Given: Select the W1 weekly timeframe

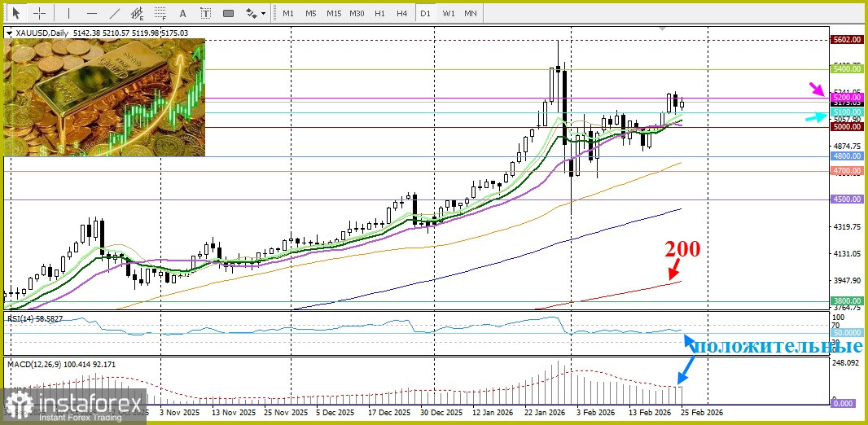Looking at the screenshot, I should click(449, 13).
